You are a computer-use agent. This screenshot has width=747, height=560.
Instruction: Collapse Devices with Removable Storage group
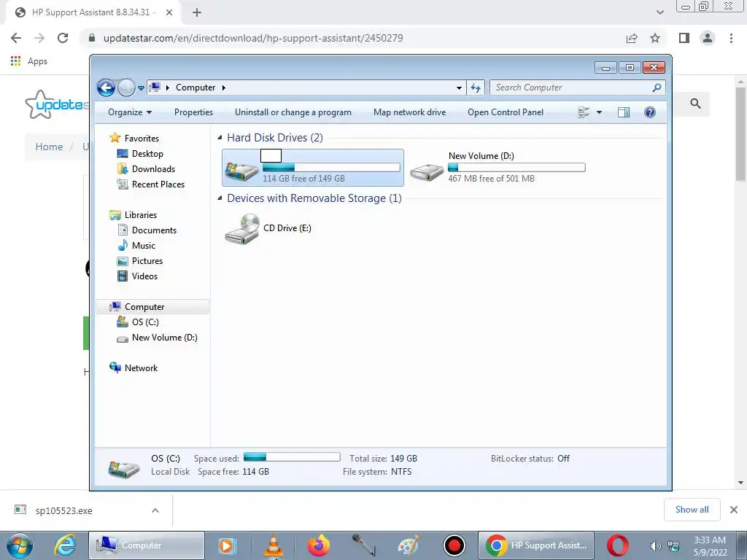220,198
